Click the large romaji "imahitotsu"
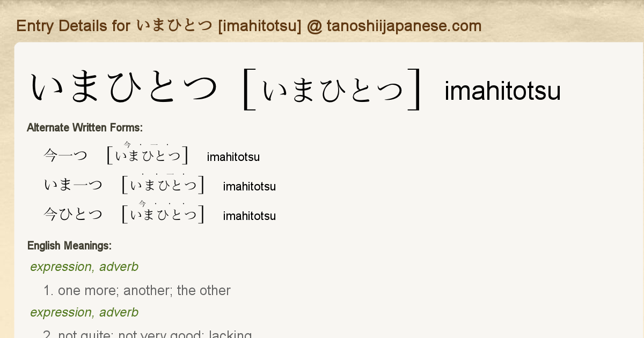This screenshot has height=338, width=644. coord(502,91)
